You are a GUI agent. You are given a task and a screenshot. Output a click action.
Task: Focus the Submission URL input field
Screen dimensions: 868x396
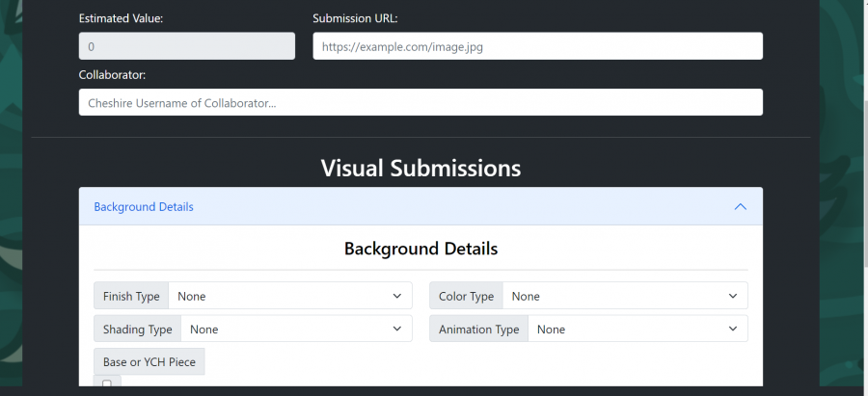[537, 46]
